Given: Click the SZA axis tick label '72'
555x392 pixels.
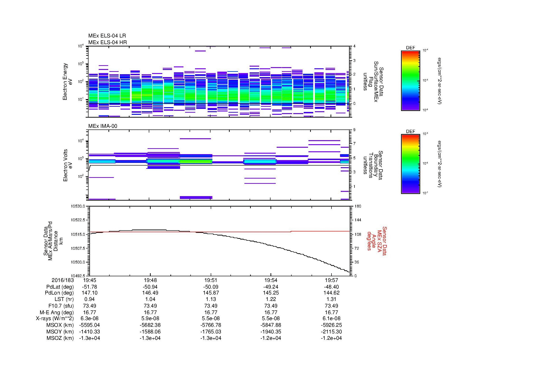Looking at the screenshot, I should 357,248.
